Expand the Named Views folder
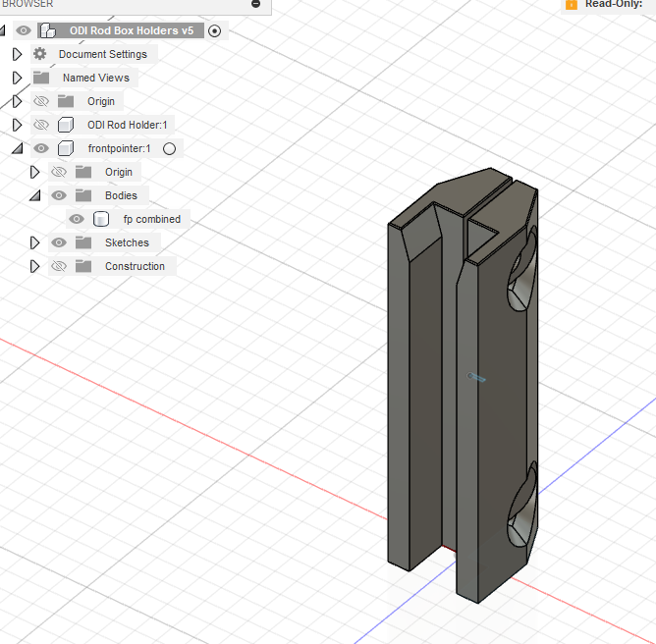The width and height of the screenshot is (656, 644). [x=17, y=78]
